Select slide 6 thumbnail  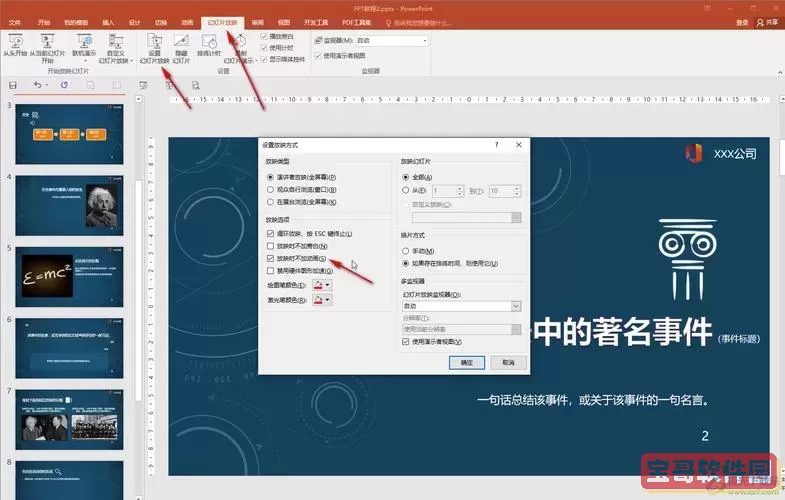click(x=69, y=348)
